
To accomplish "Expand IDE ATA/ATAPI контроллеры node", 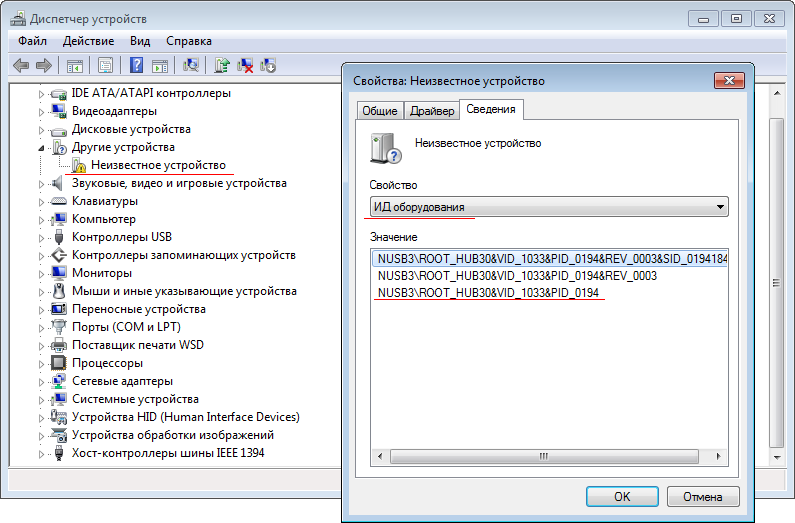I will pyautogui.click(x=42, y=94).
